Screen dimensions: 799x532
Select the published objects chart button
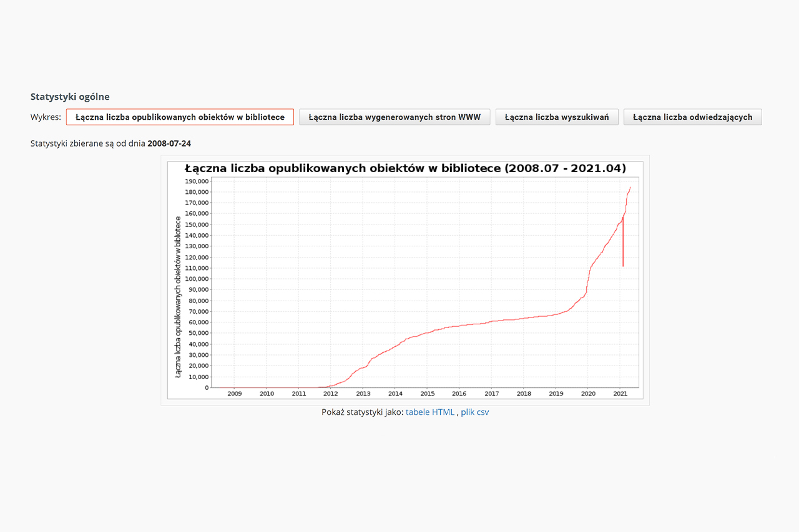(180, 117)
